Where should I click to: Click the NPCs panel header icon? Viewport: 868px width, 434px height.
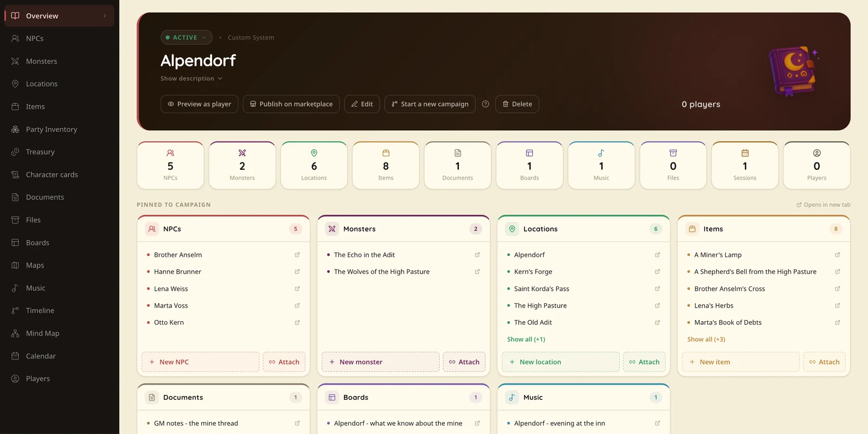(152, 229)
